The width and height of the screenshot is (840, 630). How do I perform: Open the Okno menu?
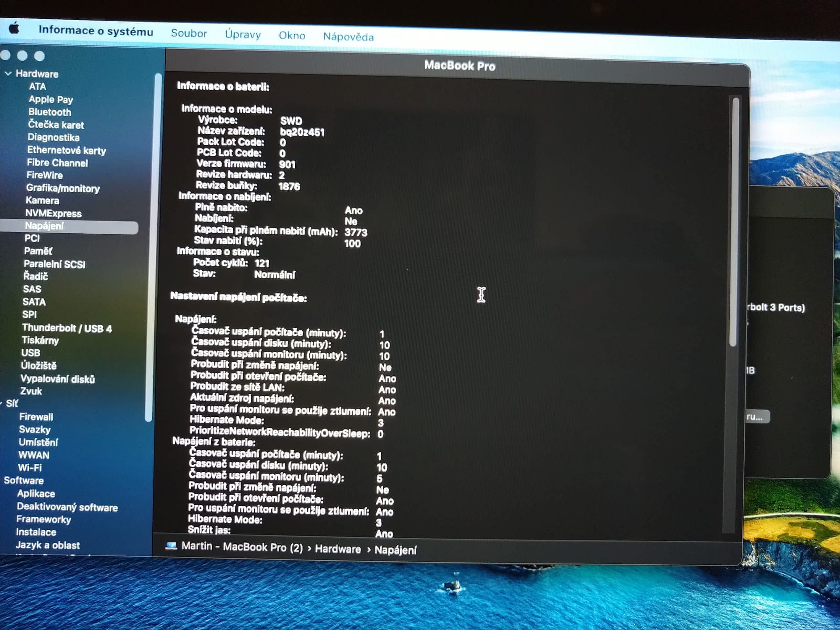click(292, 36)
